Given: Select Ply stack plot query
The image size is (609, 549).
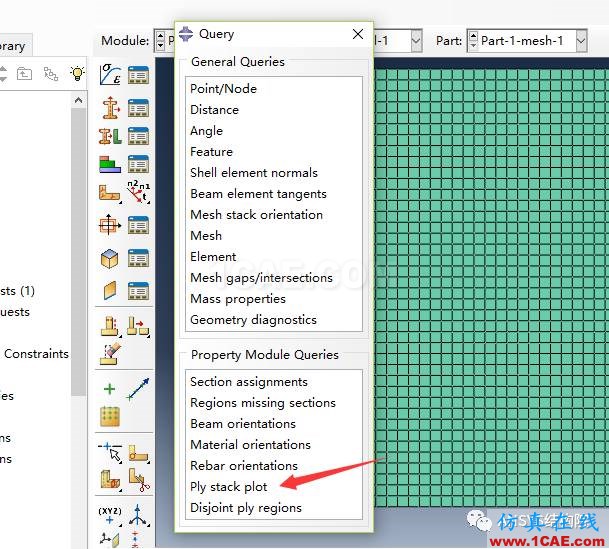Looking at the screenshot, I should coord(228,486).
